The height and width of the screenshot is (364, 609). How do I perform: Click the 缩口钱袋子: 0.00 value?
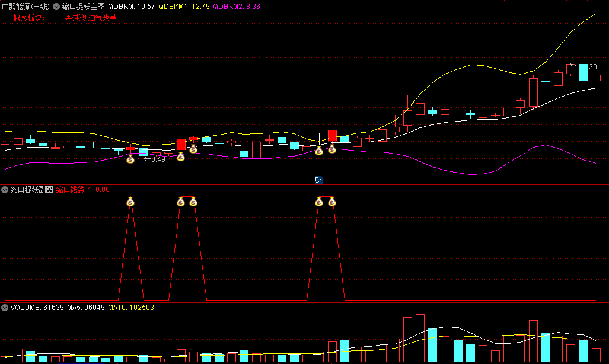point(83,190)
